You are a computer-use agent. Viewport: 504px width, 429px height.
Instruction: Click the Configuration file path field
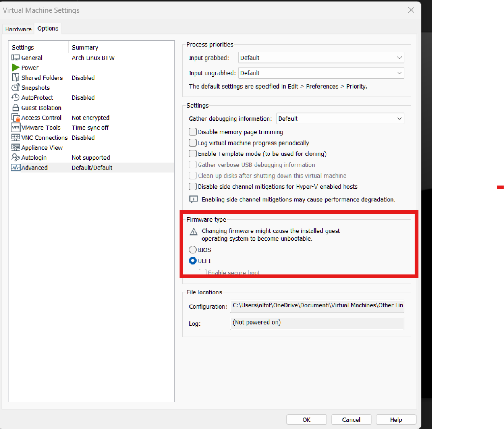click(317, 305)
